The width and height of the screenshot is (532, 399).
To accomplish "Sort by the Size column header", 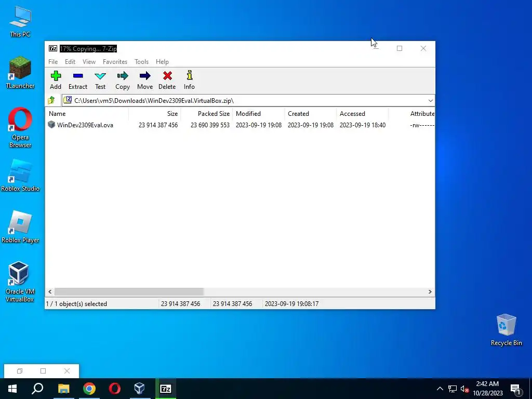I will 155,114.
